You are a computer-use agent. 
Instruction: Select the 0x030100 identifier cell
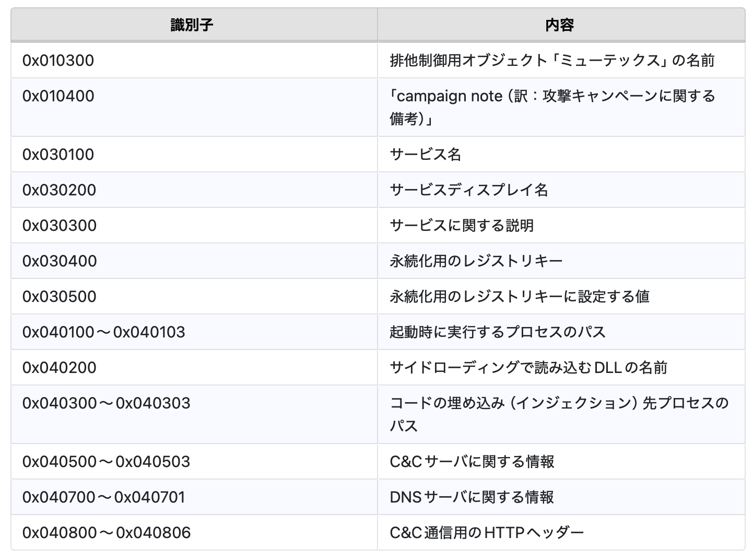(58, 155)
